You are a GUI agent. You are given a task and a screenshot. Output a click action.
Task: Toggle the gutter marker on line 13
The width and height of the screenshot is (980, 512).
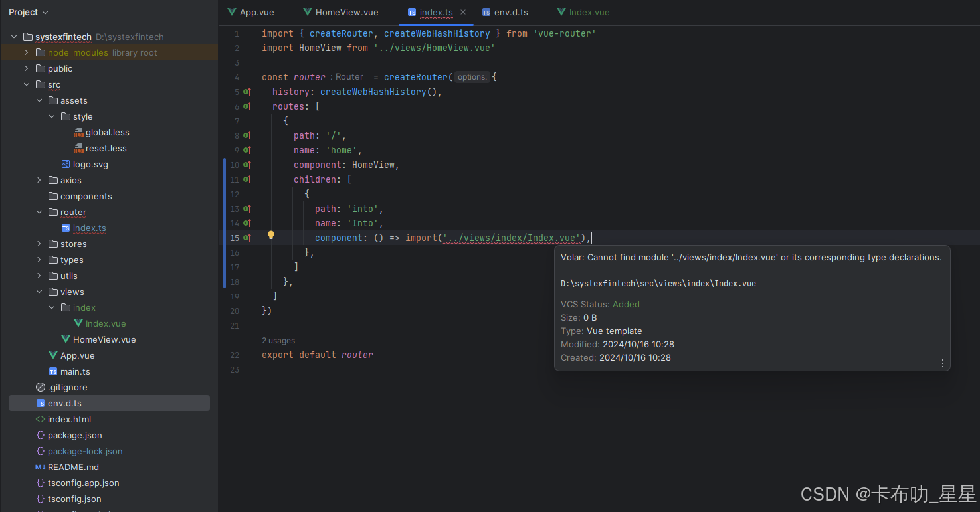point(245,209)
